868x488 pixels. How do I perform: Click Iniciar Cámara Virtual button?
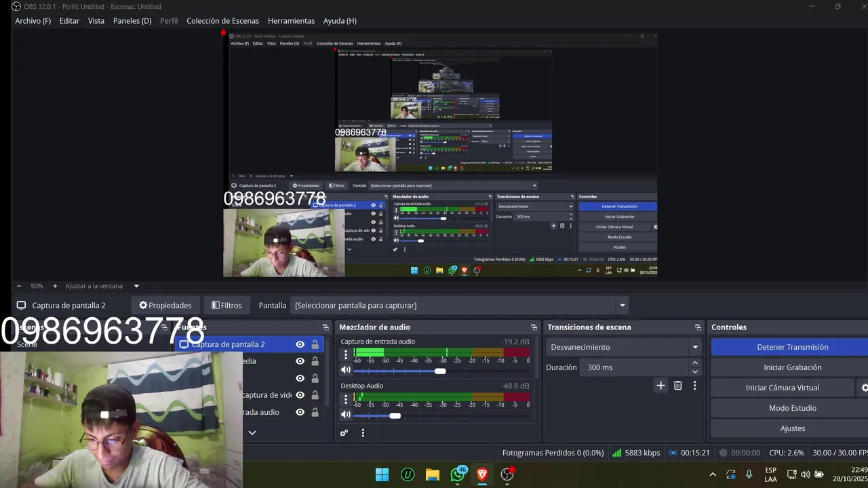pos(783,388)
